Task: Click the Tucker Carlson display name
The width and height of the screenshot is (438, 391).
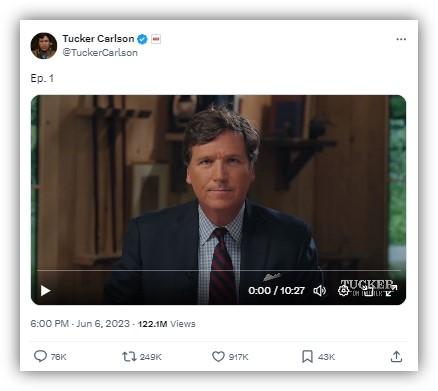Action: click(98, 39)
